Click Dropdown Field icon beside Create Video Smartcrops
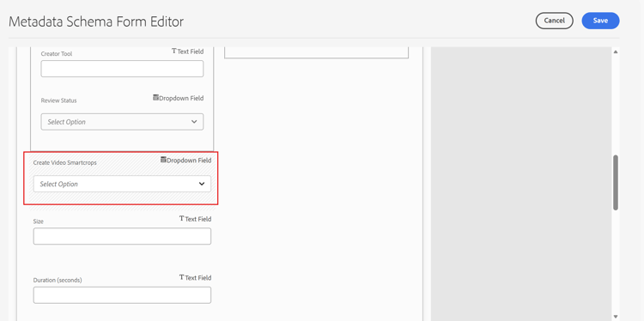Image resolution: width=644 pixels, height=321 pixels. [x=163, y=160]
